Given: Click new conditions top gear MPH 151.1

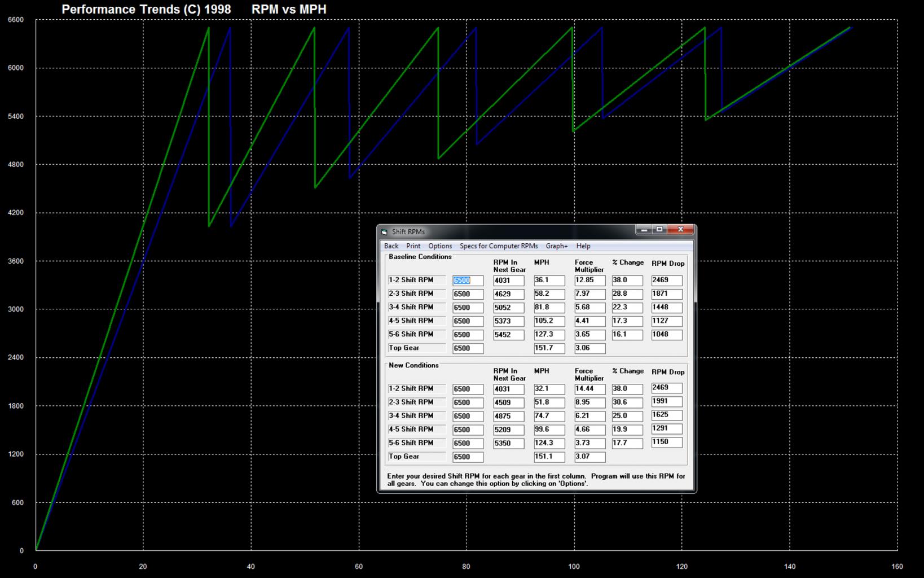Looking at the screenshot, I should [x=549, y=457].
